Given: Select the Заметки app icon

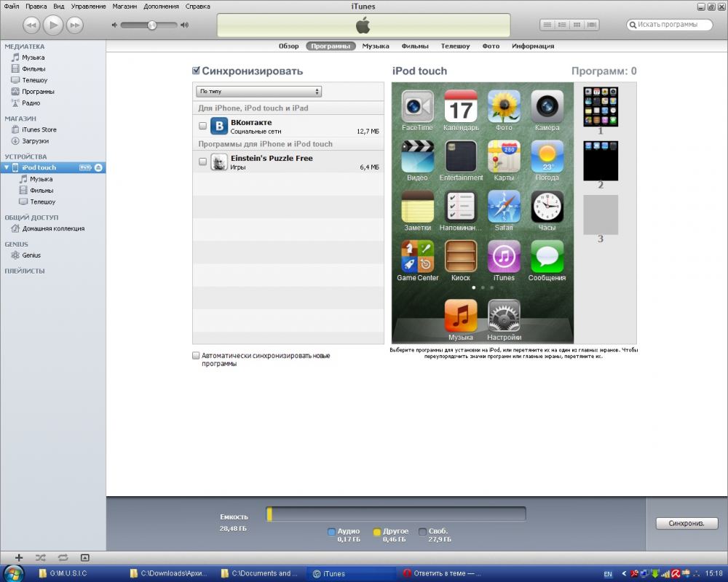Looking at the screenshot, I should tap(417, 207).
